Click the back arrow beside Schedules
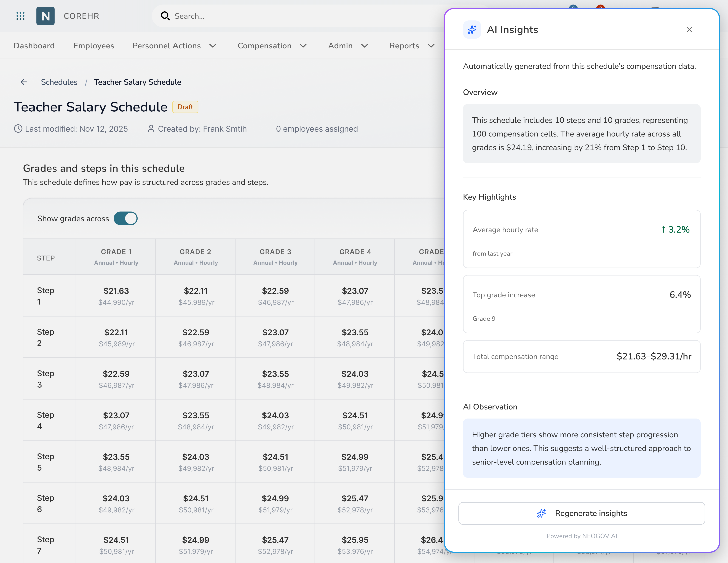The image size is (728, 563). click(x=24, y=82)
